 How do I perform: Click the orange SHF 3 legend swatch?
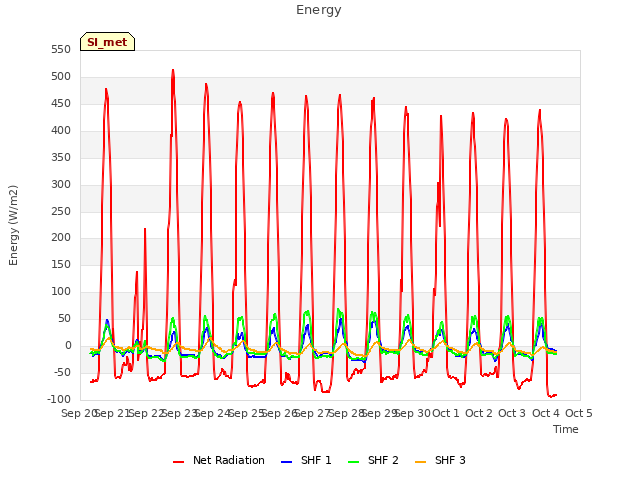(x=420, y=462)
